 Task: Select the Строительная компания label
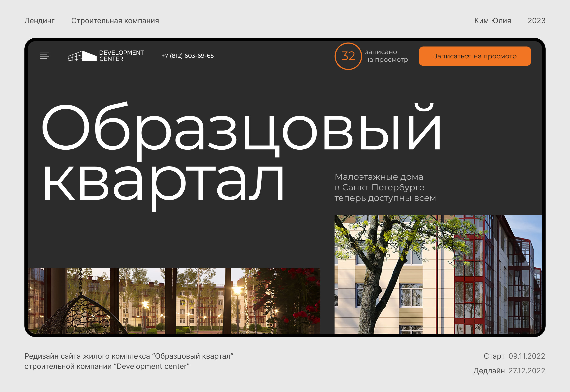(115, 21)
